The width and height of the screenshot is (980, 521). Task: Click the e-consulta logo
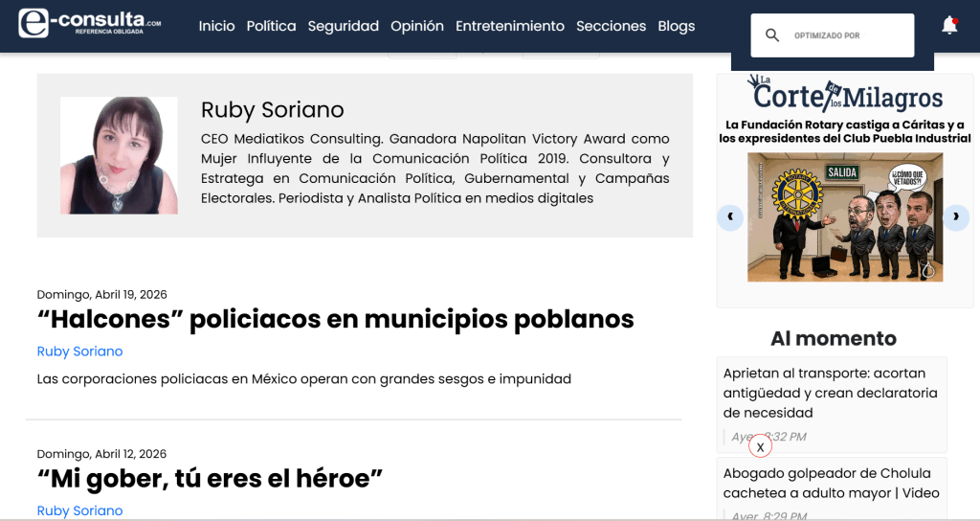90,23
